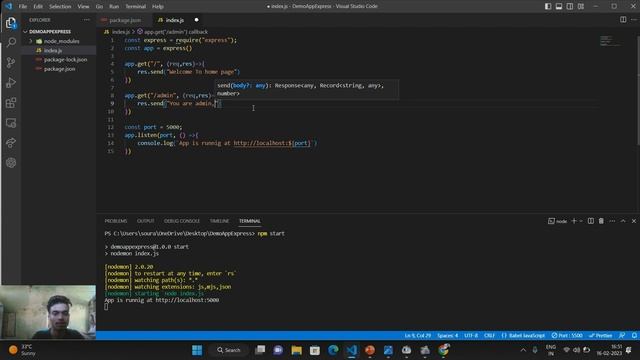Close index.js tab via unsaved dot
Image resolution: width=640 pixels, height=360 pixels.
point(196,20)
